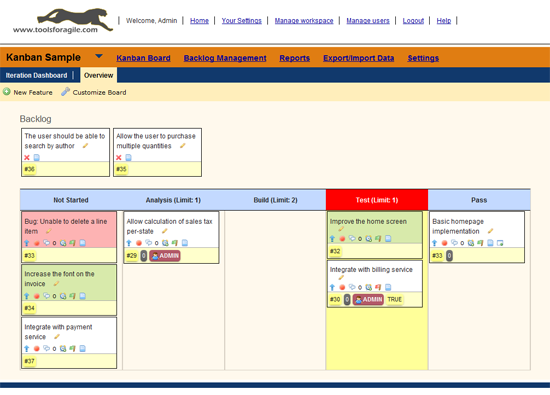Viewport: 550px width, 395px height.
Task: Click the pencil edit icon on the 'search by author' card
Action: click(x=85, y=146)
